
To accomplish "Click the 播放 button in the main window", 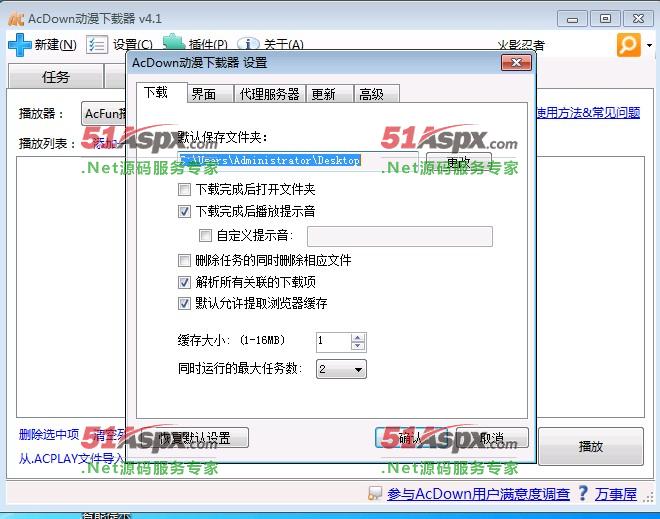I will (x=591, y=446).
